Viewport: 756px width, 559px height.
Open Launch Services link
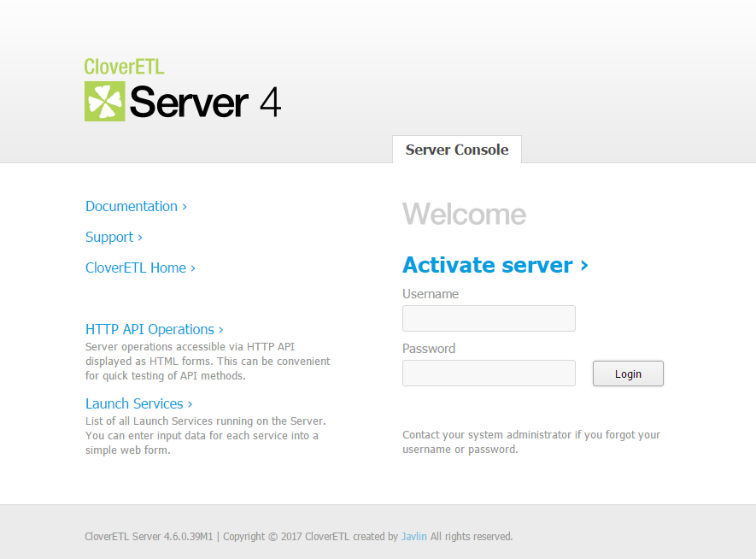coord(139,403)
